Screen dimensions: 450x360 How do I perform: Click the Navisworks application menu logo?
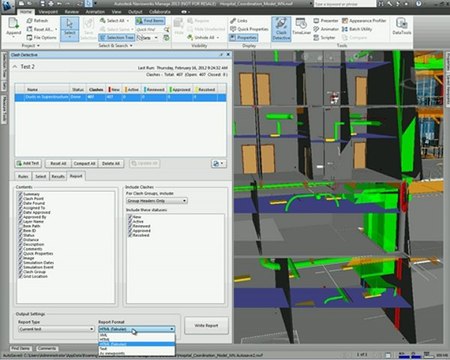[7, 5]
